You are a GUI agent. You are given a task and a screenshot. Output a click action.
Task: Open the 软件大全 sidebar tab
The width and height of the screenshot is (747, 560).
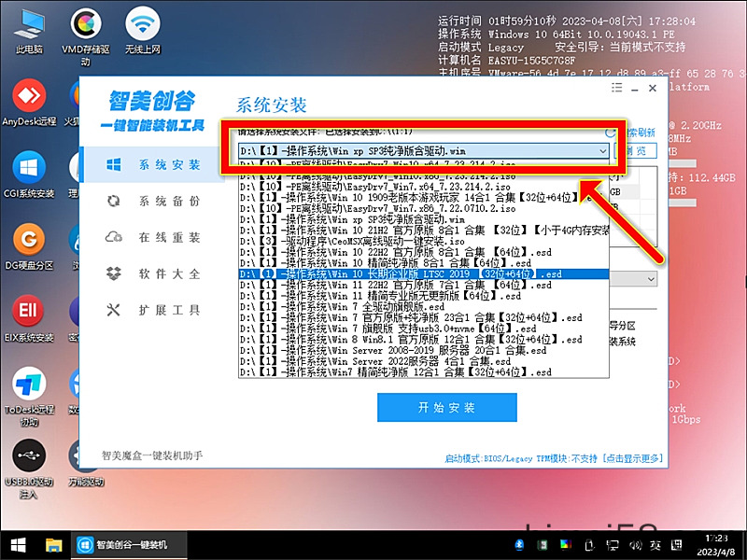pyautogui.click(x=152, y=273)
